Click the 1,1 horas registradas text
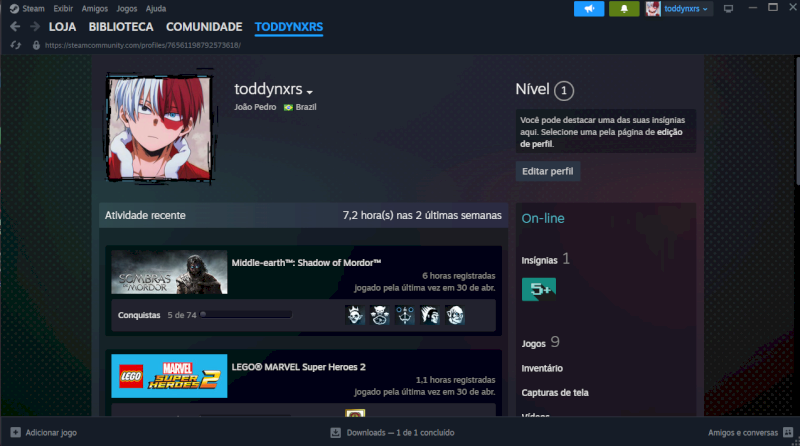800x446 pixels. (x=455, y=380)
